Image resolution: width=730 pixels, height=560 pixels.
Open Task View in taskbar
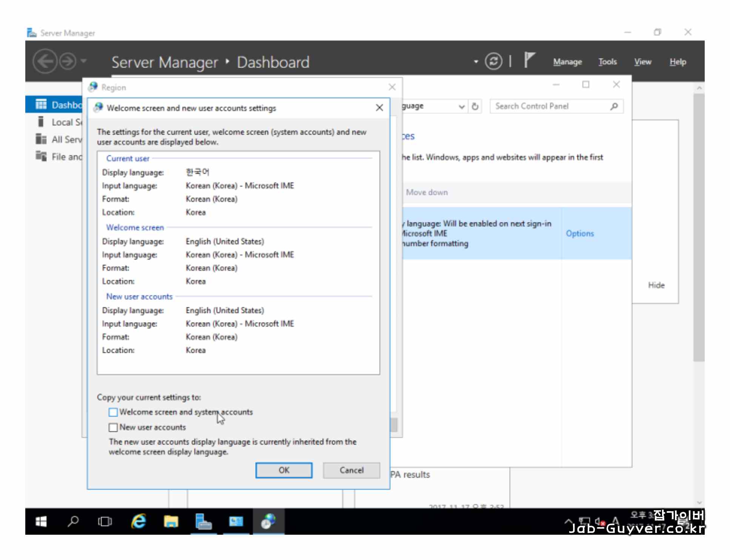click(x=105, y=522)
